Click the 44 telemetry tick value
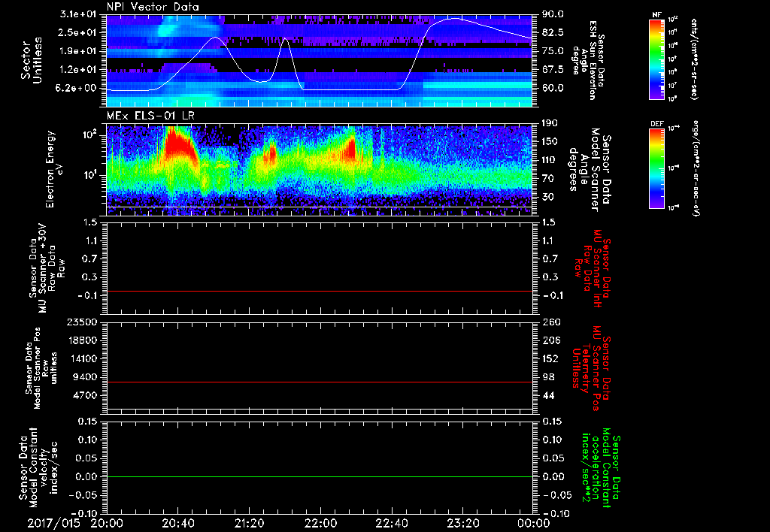770x532 pixels. pos(548,395)
